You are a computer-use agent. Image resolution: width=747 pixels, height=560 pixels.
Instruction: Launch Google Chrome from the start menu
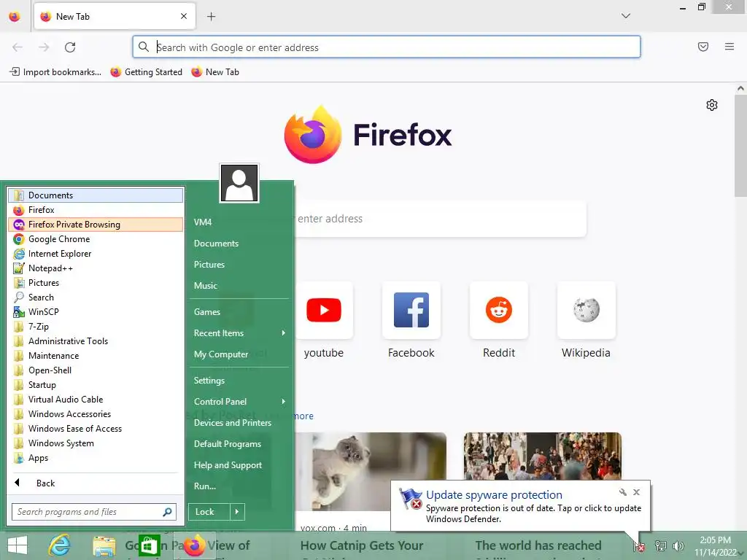[x=96, y=239]
